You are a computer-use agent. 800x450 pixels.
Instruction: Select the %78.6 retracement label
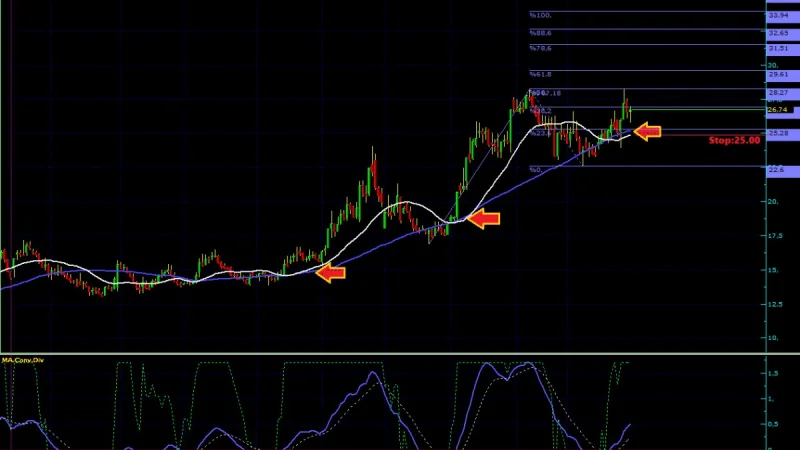(x=540, y=48)
